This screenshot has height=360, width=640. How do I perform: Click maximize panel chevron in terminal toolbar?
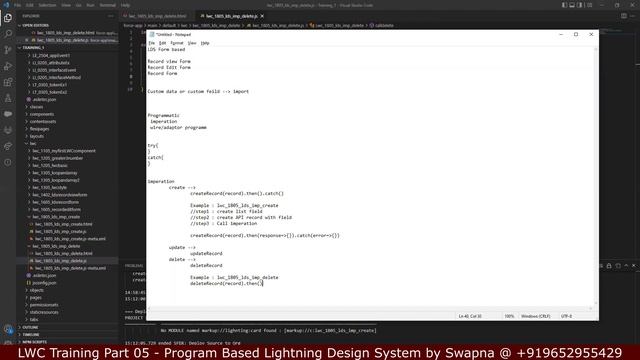[626, 266]
